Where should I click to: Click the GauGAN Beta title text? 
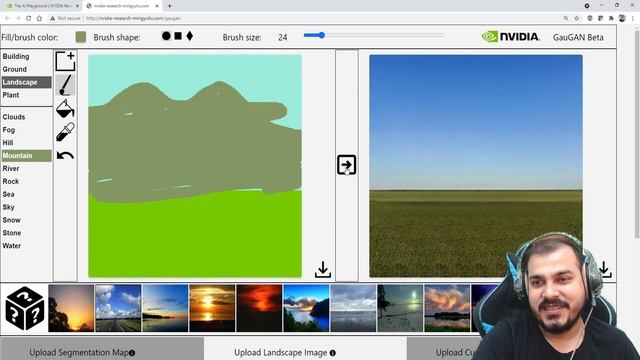pos(578,37)
